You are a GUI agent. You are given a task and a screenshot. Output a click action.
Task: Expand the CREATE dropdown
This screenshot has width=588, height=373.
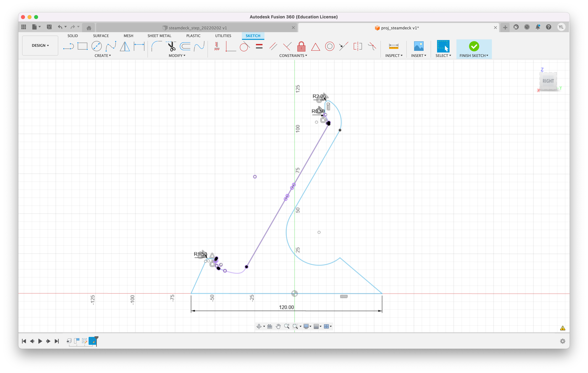103,55
